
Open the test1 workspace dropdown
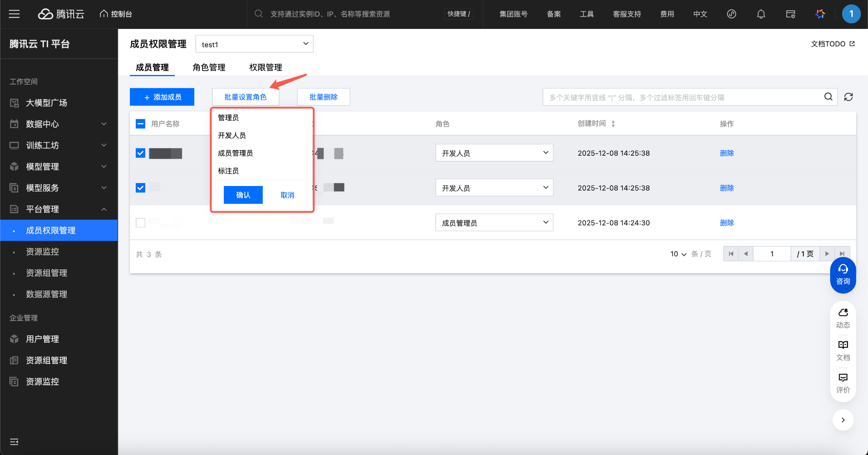(254, 44)
